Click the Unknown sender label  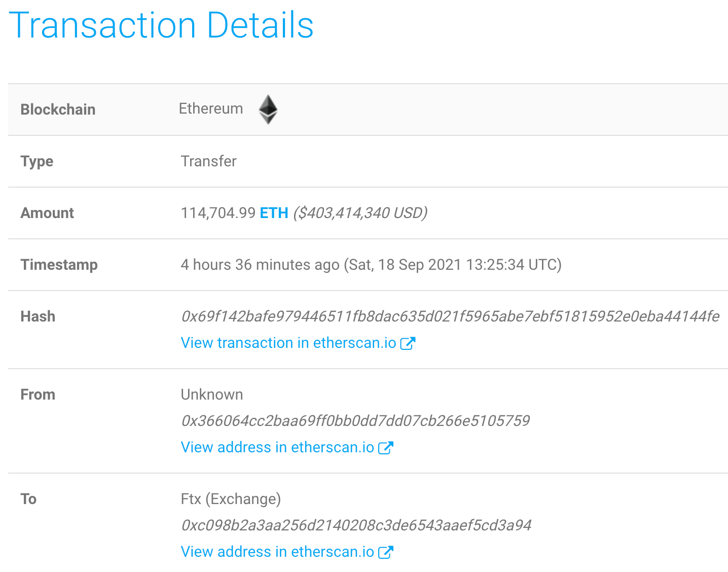click(212, 395)
